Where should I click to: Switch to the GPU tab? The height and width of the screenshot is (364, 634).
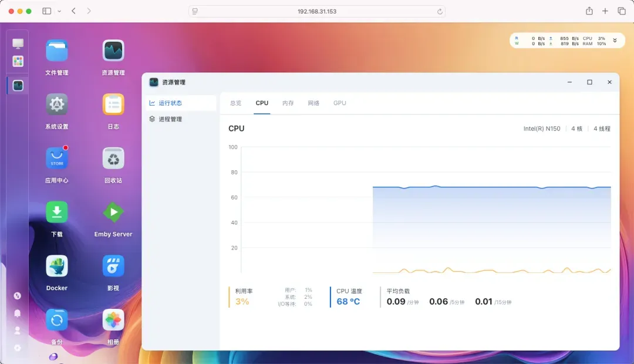pos(339,103)
